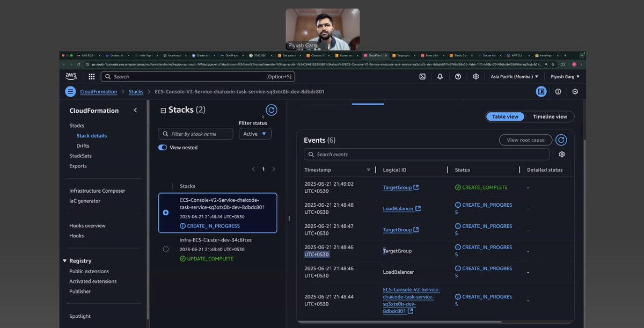Click the browser new tab plus button
The image size is (644, 328).
(x=565, y=55)
